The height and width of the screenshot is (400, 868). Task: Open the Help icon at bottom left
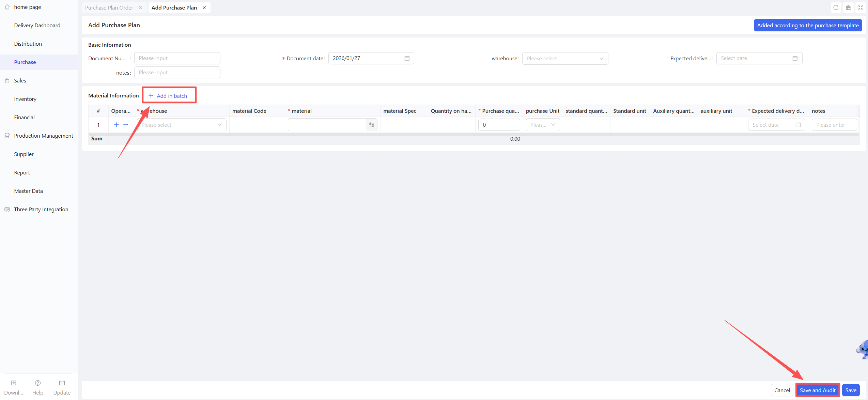click(38, 383)
